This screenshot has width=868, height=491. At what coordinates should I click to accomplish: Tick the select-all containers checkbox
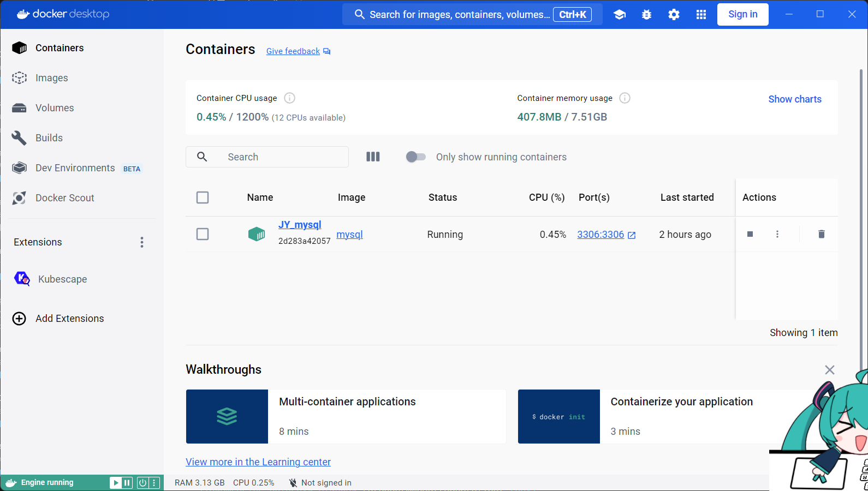pos(203,197)
